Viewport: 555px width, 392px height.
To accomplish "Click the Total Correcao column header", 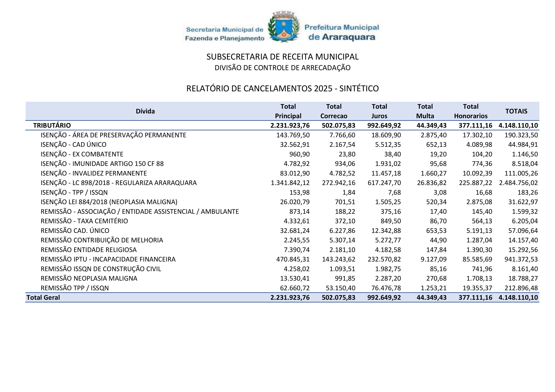I will tap(334, 111).
